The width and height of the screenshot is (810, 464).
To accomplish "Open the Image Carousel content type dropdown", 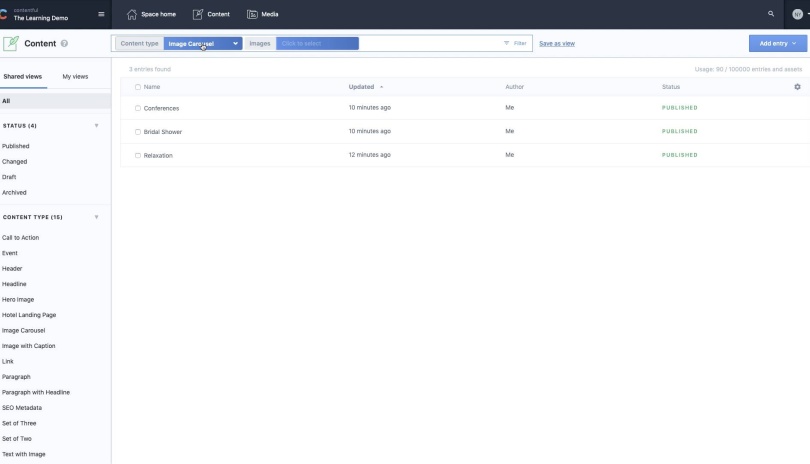I will pyautogui.click(x=203, y=43).
